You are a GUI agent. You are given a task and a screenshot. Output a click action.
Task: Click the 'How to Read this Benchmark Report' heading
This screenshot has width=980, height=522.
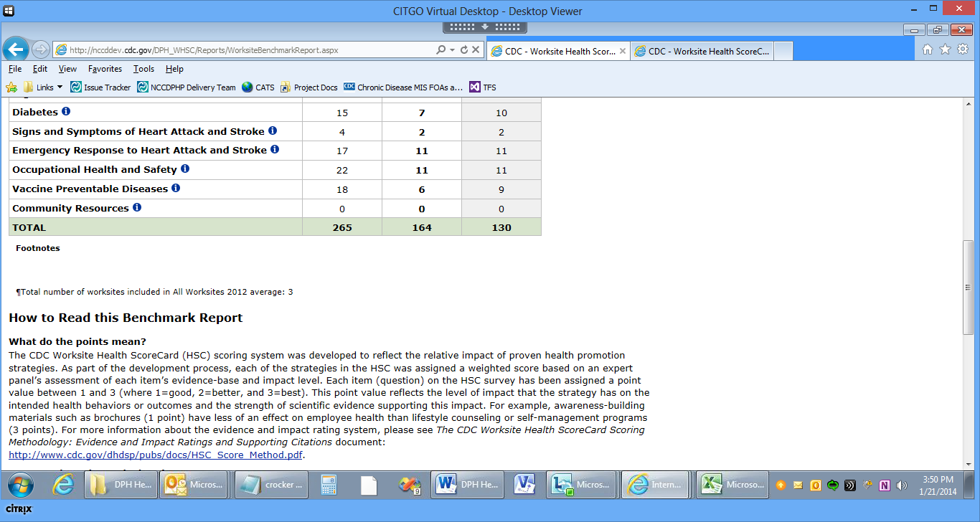point(126,318)
